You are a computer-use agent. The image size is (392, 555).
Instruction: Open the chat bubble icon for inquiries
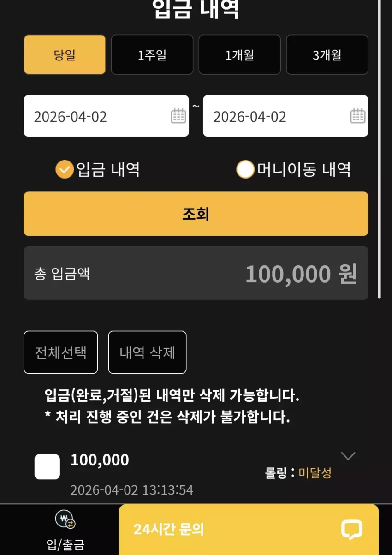click(351, 530)
